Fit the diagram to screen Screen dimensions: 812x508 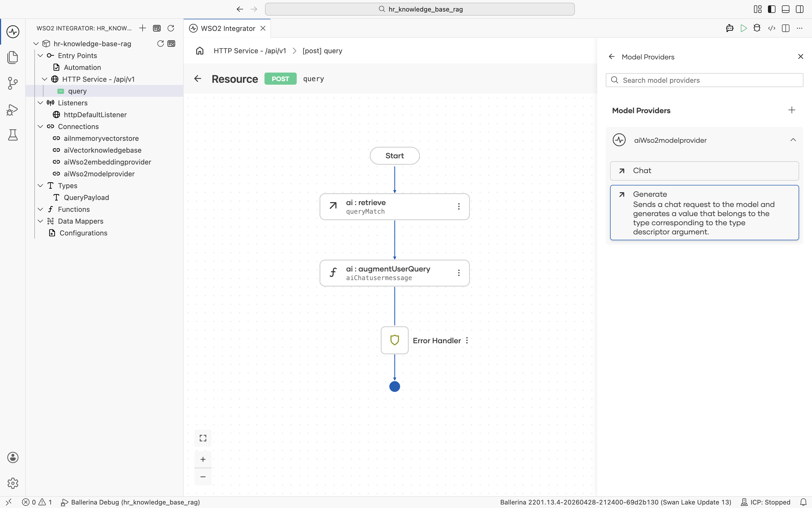pyautogui.click(x=203, y=438)
